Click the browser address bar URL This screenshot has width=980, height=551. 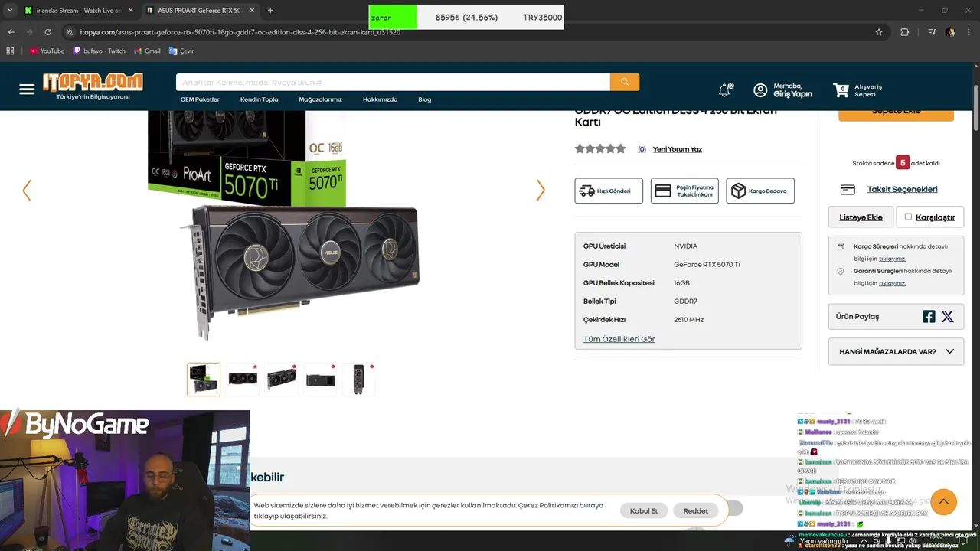coord(240,32)
